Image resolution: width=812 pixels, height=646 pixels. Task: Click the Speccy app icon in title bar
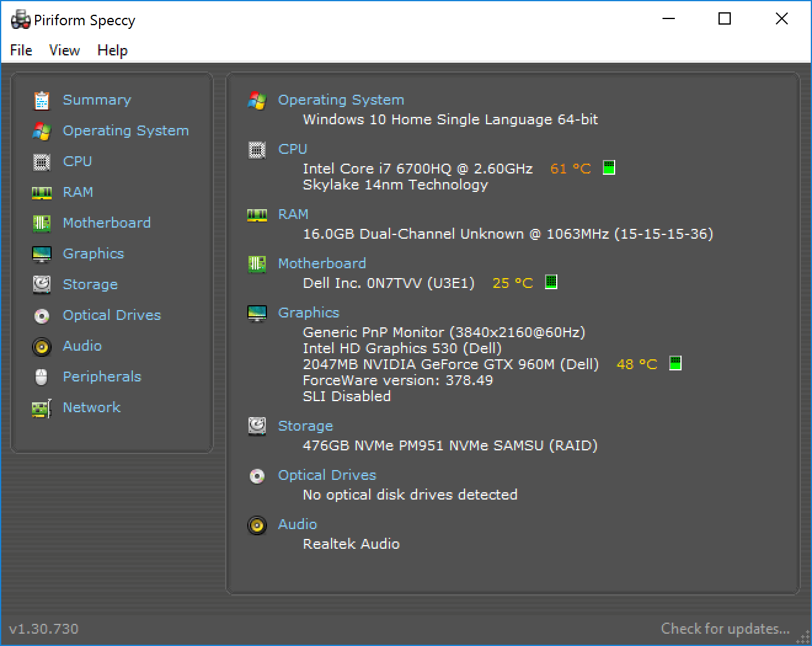coord(20,20)
